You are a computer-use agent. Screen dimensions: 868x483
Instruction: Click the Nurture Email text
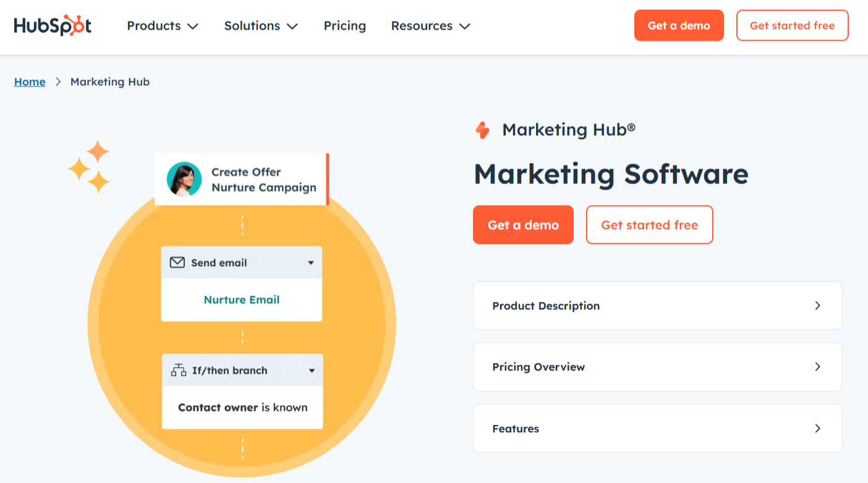pyautogui.click(x=242, y=300)
